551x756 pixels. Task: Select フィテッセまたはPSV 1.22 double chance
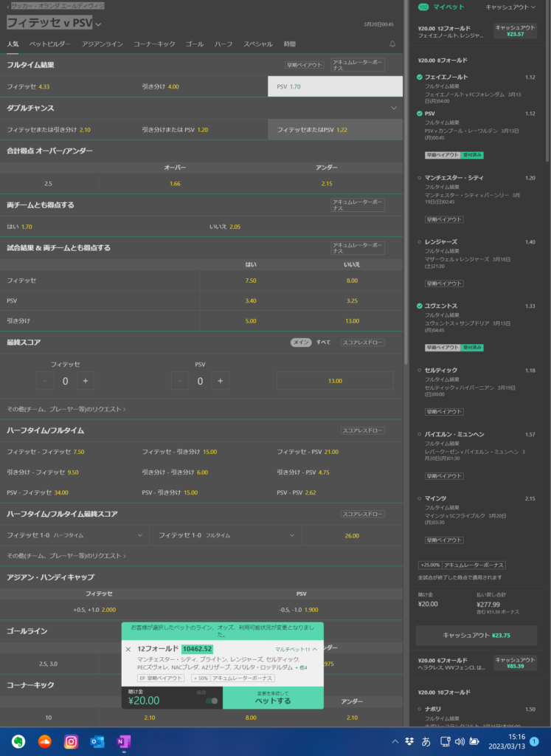pyautogui.click(x=335, y=130)
